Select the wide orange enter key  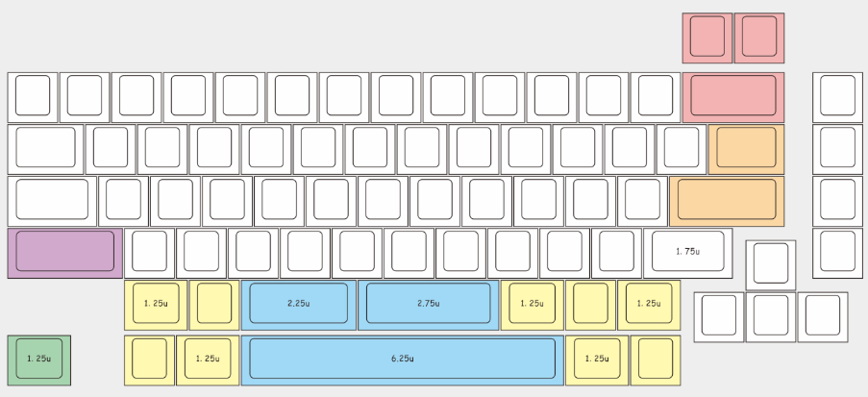727,201
